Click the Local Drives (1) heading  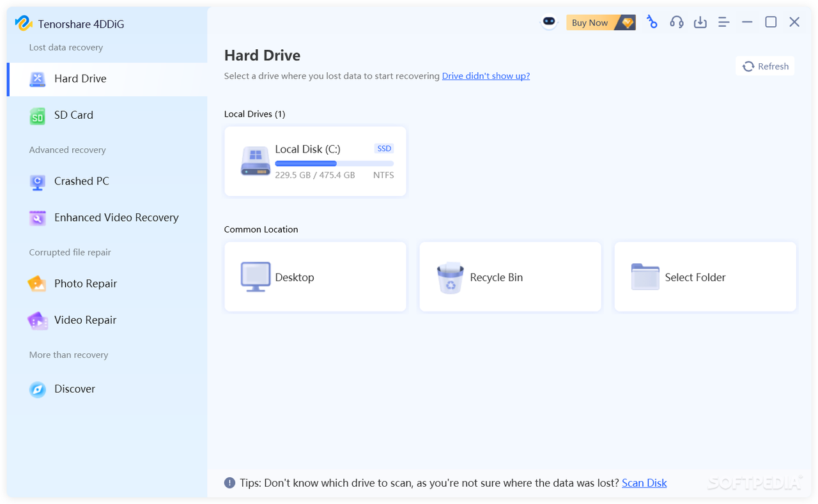pos(254,114)
